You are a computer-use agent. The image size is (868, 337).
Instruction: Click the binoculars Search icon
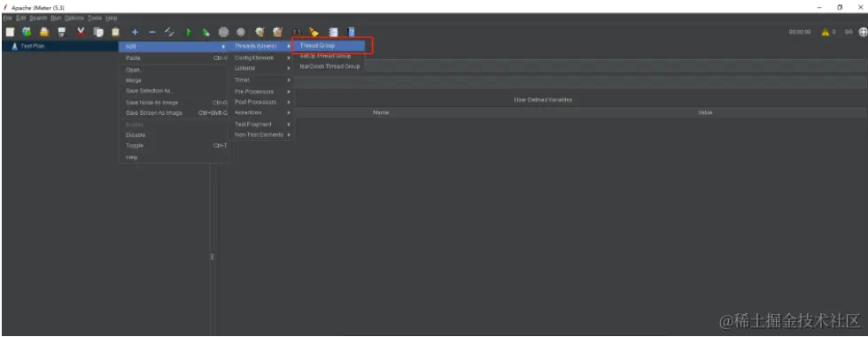click(297, 32)
